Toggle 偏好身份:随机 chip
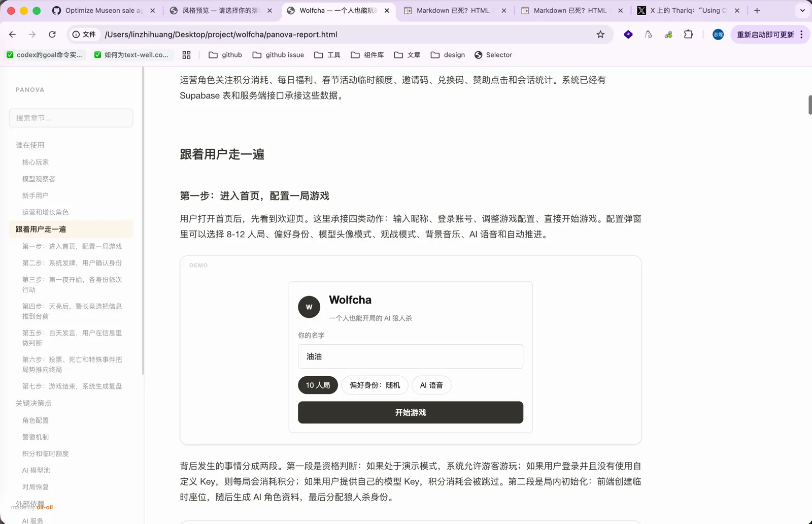Image resolution: width=812 pixels, height=524 pixels. pos(375,385)
